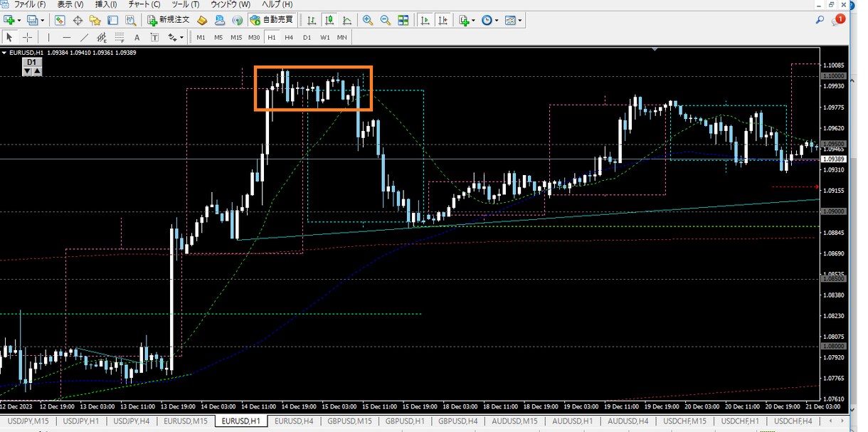The width and height of the screenshot is (868, 432).
Task: Open the MetaEditor book icon
Action: (202, 20)
